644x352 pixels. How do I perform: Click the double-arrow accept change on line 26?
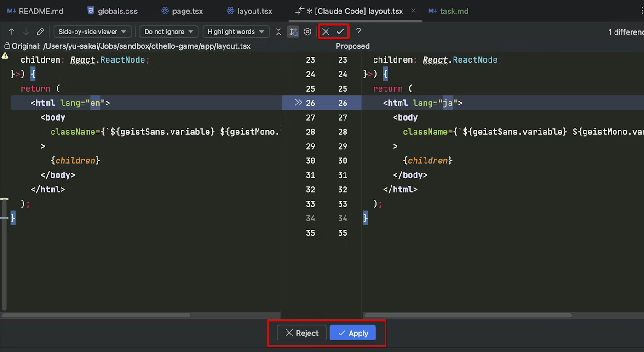tap(298, 103)
